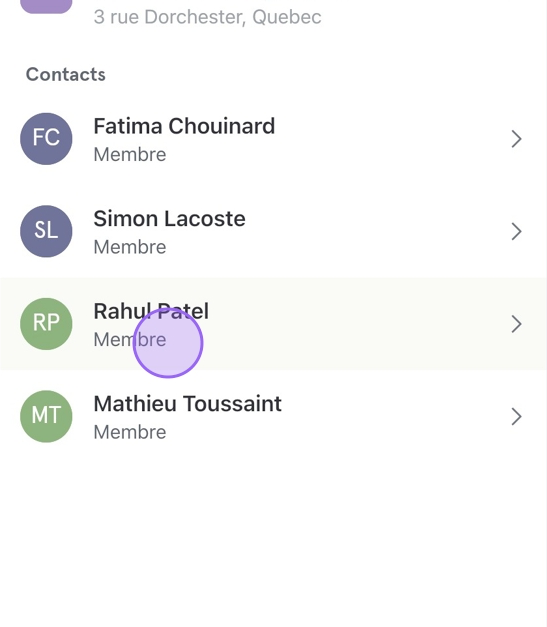The width and height of the screenshot is (547, 627).
Task: Click the Contacts section heading
Action: (66, 74)
